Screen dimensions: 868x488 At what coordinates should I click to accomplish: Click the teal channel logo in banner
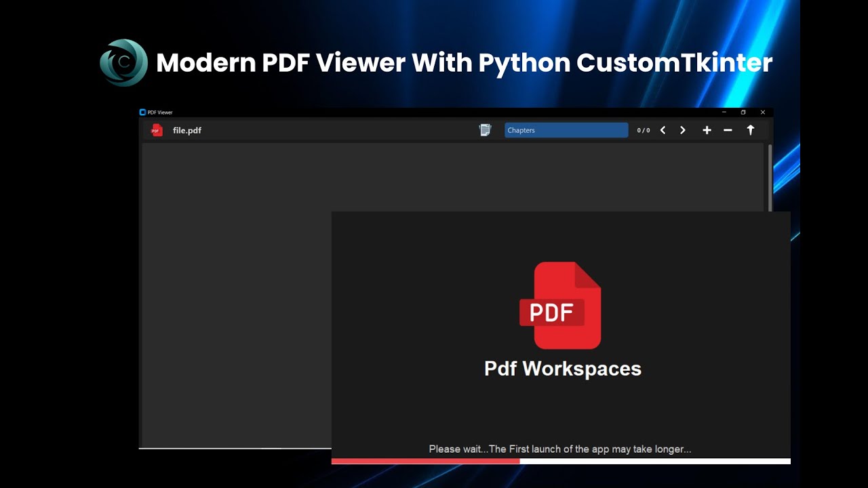(123, 63)
